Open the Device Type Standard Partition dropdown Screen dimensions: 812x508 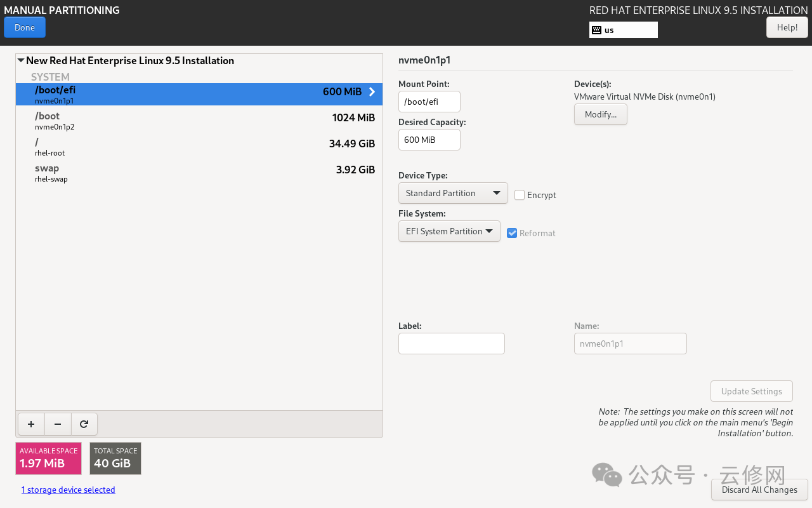point(453,193)
